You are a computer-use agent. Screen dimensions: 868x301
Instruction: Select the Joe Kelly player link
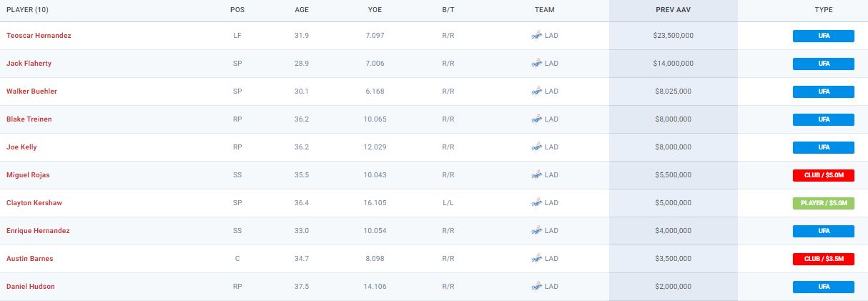(21, 147)
